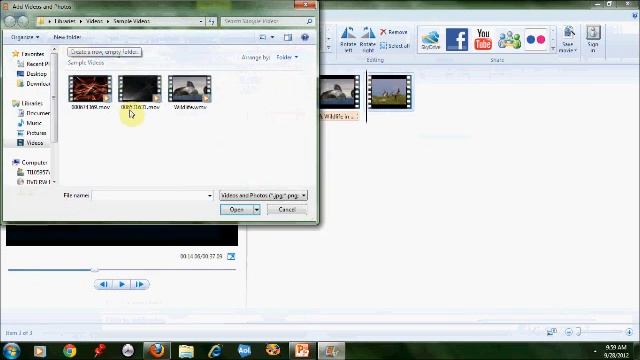Select the red abstract .mov video file
The height and width of the screenshot is (360, 640).
coord(90,92)
